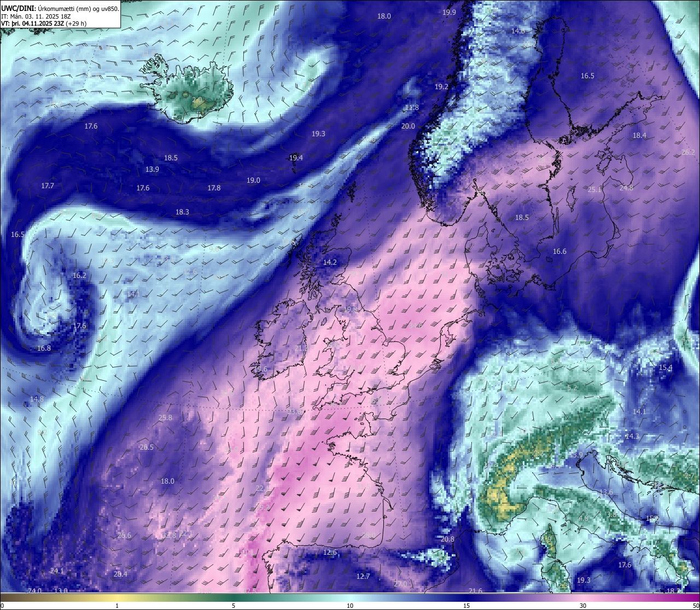Click the "15.4" value on the map

666,367
